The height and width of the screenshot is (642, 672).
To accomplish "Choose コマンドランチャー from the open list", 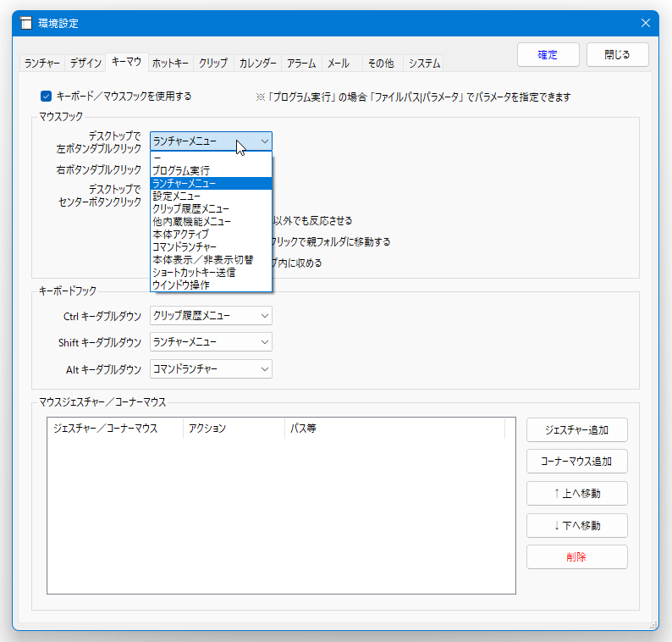I will coord(211,247).
